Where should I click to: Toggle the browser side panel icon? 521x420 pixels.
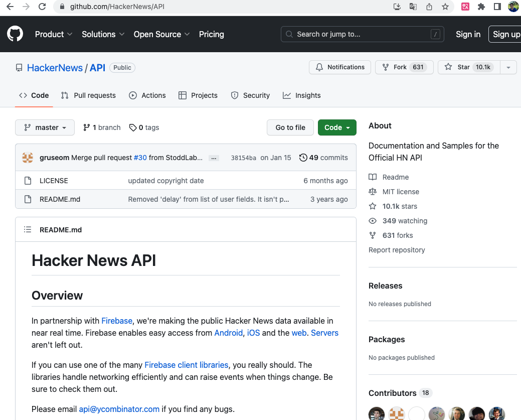[x=497, y=7]
